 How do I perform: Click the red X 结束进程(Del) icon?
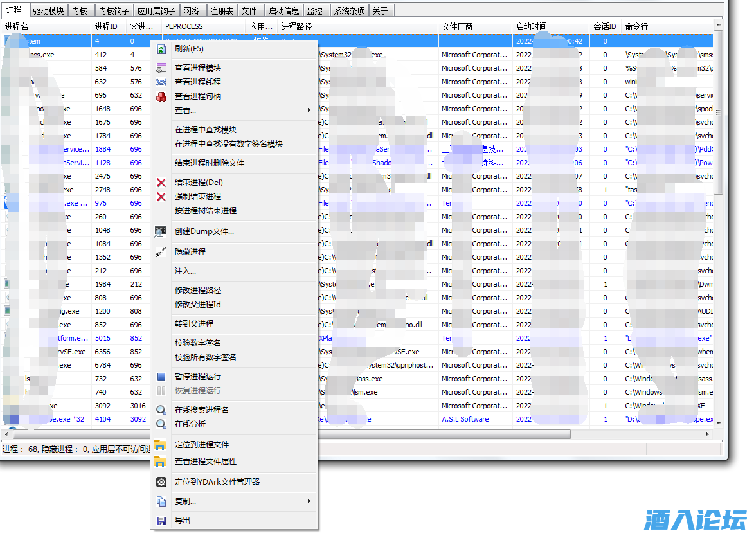[161, 183]
